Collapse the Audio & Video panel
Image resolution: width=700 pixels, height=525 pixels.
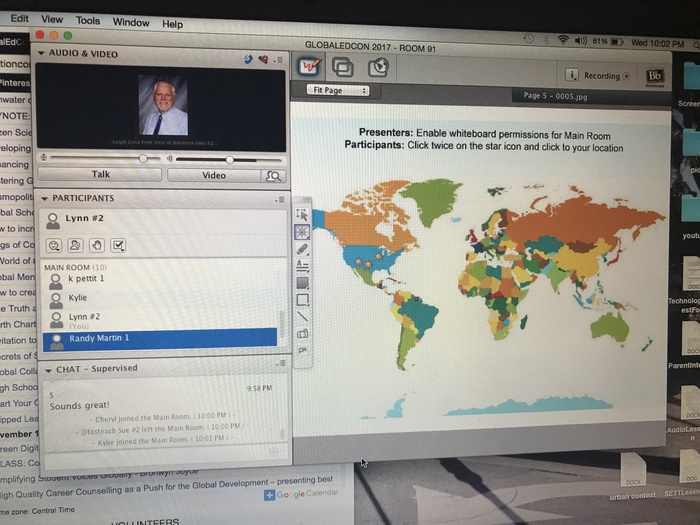[x=42, y=53]
